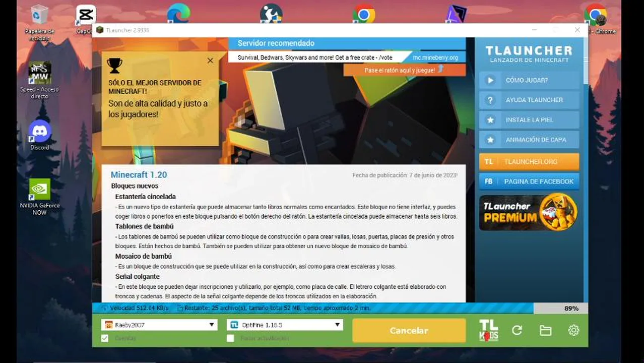Click the 'Tablones de bambú' subheading

click(144, 226)
